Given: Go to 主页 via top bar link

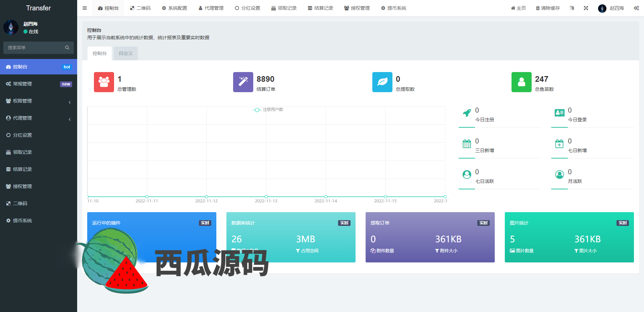Looking at the screenshot, I should [518, 8].
